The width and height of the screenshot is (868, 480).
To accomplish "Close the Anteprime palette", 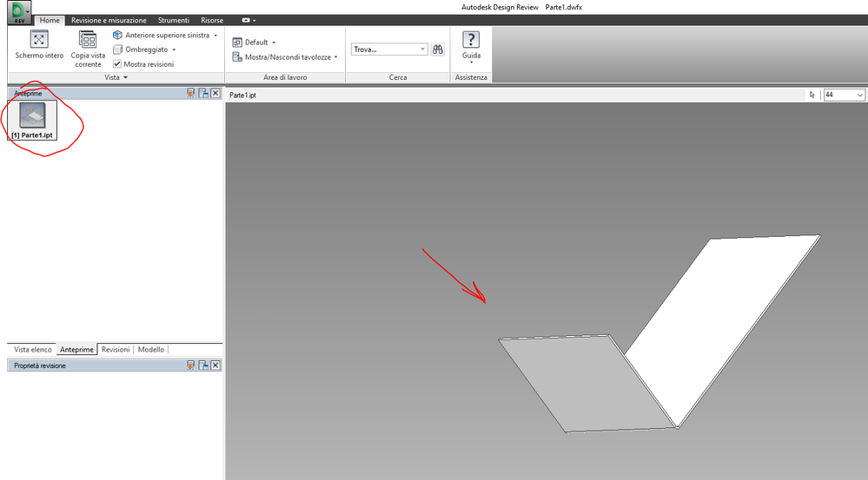I will (x=215, y=94).
